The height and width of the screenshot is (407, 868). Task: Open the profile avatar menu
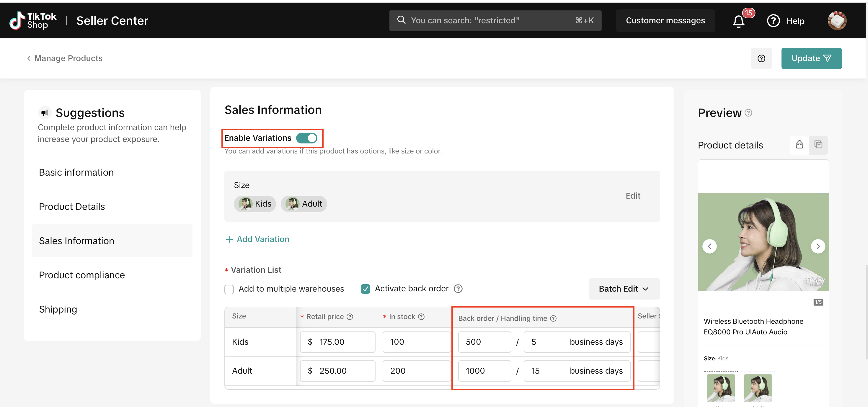(837, 21)
